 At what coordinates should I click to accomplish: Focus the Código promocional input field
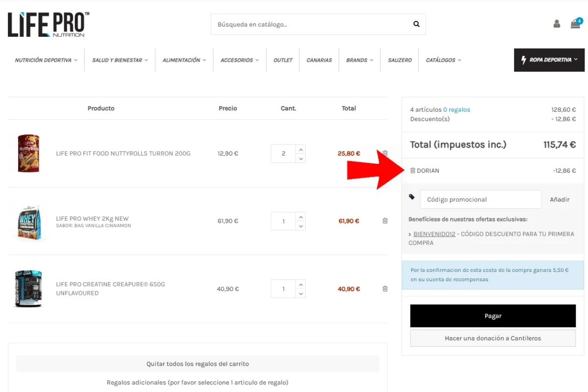pos(480,199)
